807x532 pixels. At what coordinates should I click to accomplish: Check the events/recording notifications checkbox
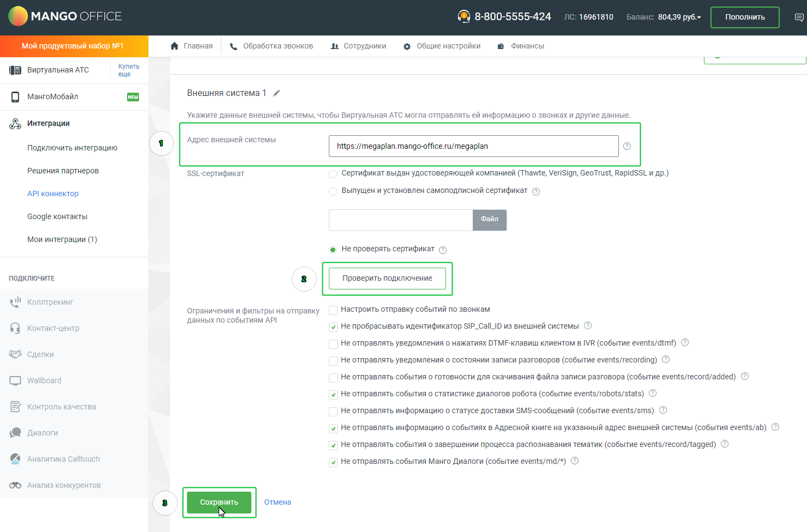point(333,361)
